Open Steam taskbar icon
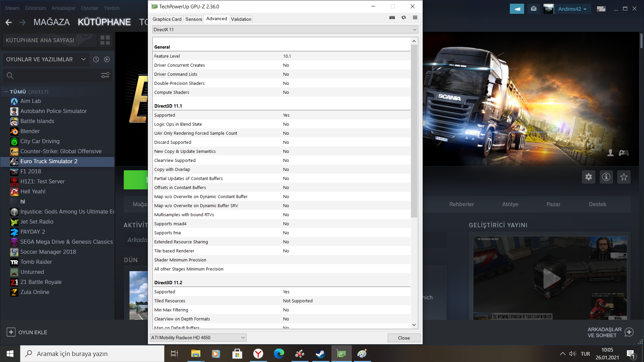Image resolution: width=644 pixels, height=362 pixels. tap(320, 354)
